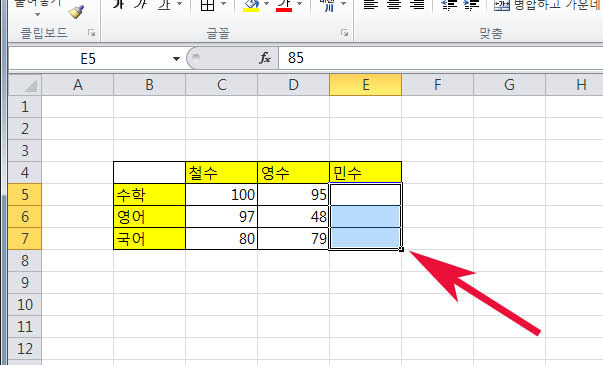The height and width of the screenshot is (365, 603).
Task: Select row 10 header
Action: 25,305
